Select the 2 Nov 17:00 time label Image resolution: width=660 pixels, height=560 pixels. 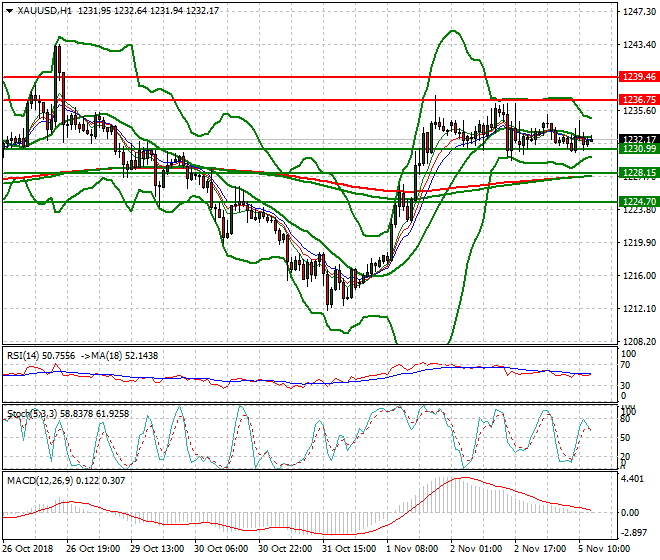[x=540, y=549]
